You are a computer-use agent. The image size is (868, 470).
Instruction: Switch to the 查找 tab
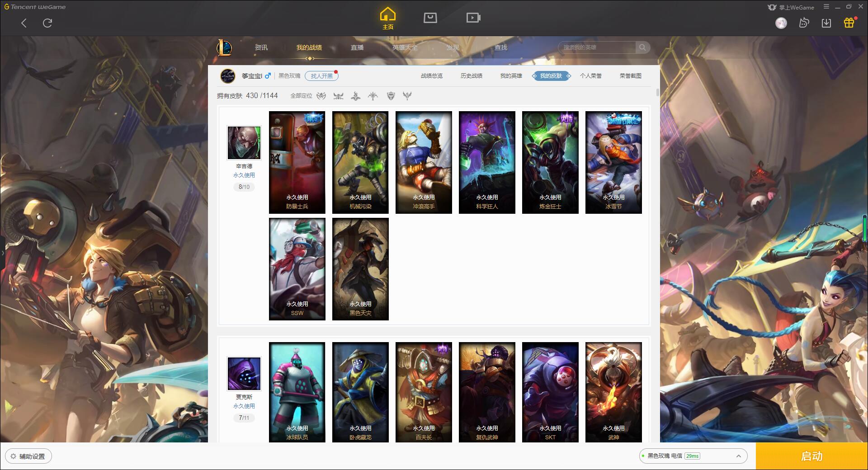[501, 47]
